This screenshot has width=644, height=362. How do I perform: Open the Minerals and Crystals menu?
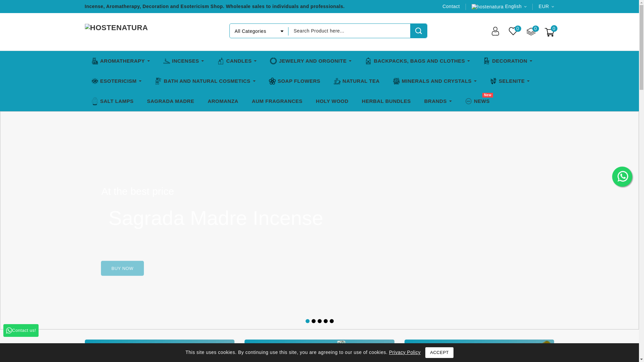pos(435,81)
